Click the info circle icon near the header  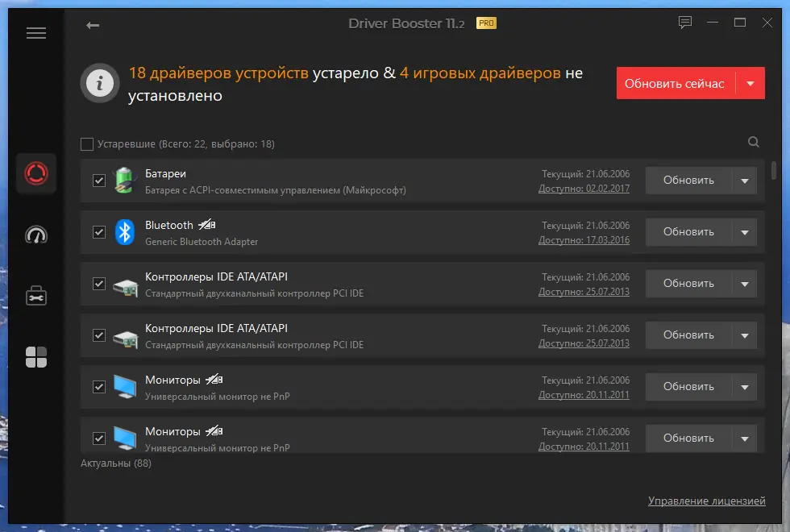(x=98, y=83)
